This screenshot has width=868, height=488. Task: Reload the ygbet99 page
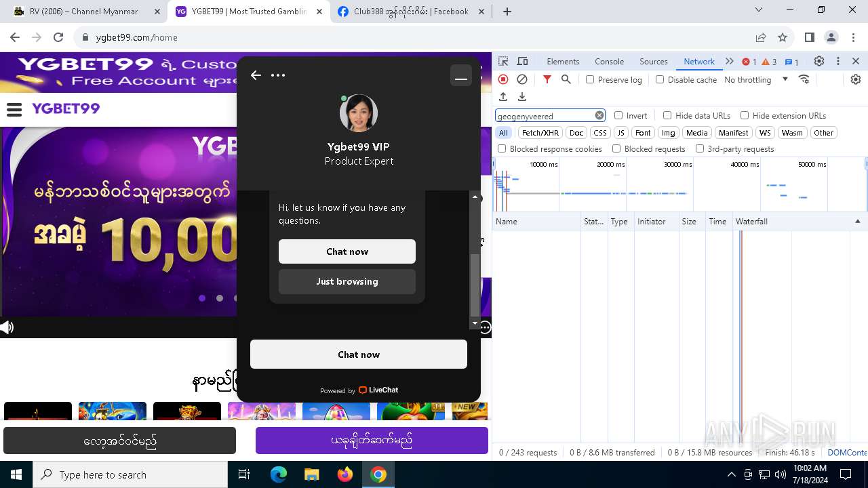58,37
